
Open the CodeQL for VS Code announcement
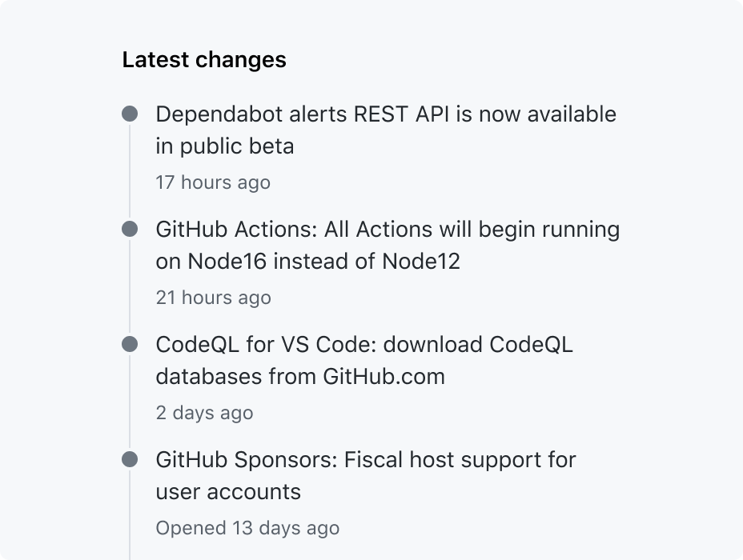point(364,360)
